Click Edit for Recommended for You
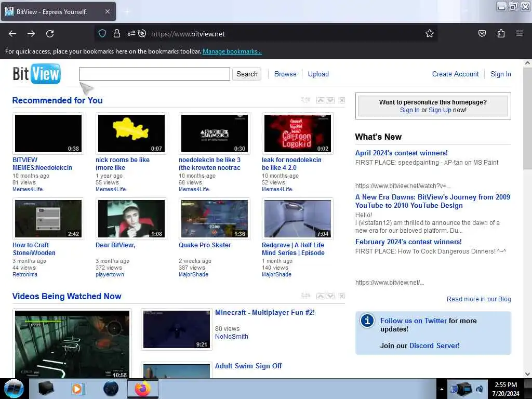This screenshot has width=532, height=399. [305, 99]
